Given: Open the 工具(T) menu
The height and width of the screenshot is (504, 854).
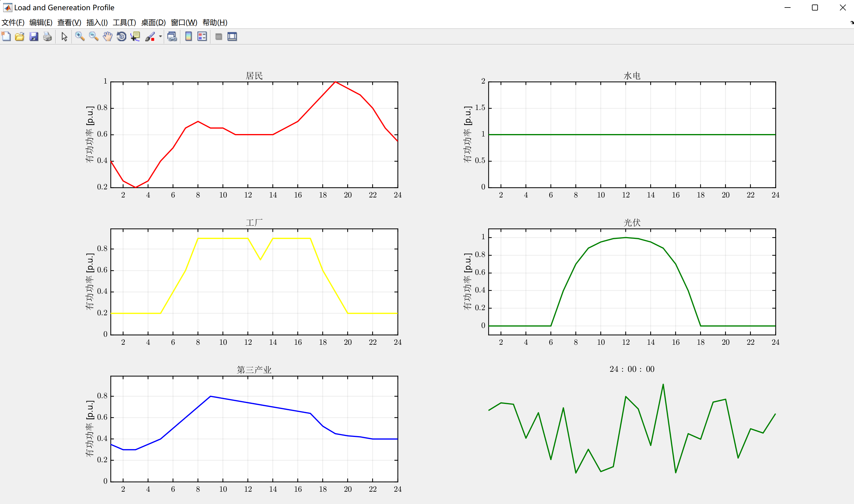Looking at the screenshot, I should (x=124, y=23).
